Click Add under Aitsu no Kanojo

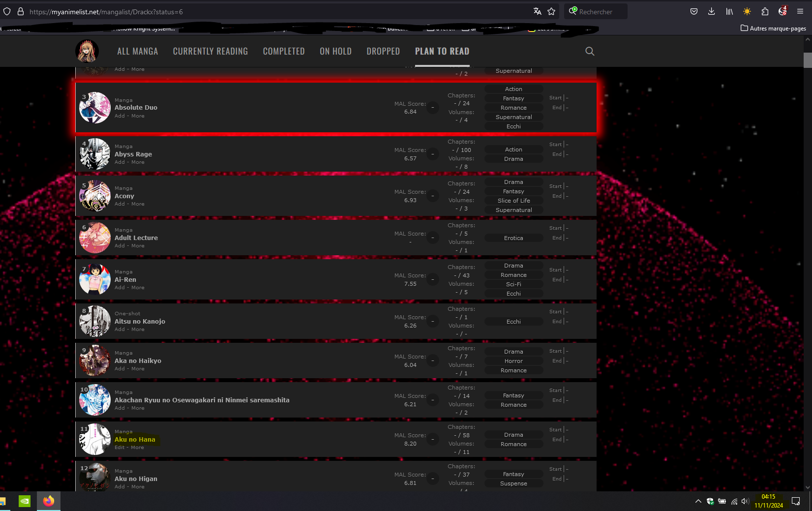point(120,330)
